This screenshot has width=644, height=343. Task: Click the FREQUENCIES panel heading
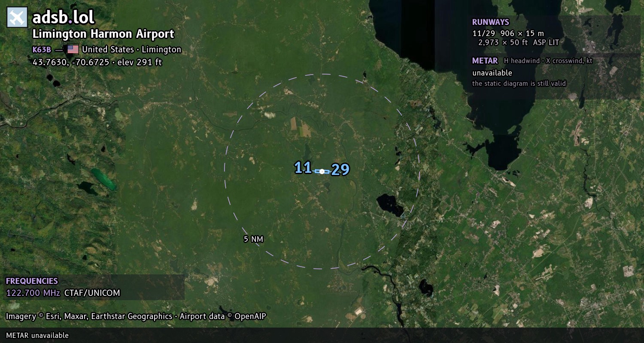pyautogui.click(x=32, y=281)
